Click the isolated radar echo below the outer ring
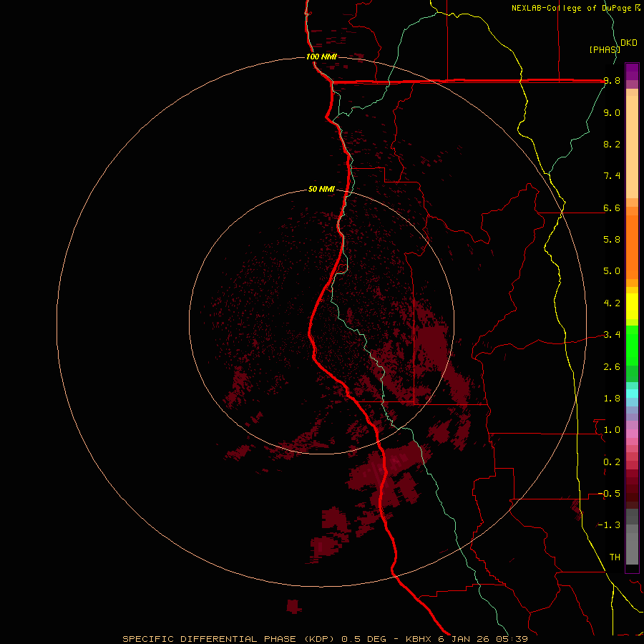This screenshot has width=644, height=644. pyautogui.click(x=294, y=607)
